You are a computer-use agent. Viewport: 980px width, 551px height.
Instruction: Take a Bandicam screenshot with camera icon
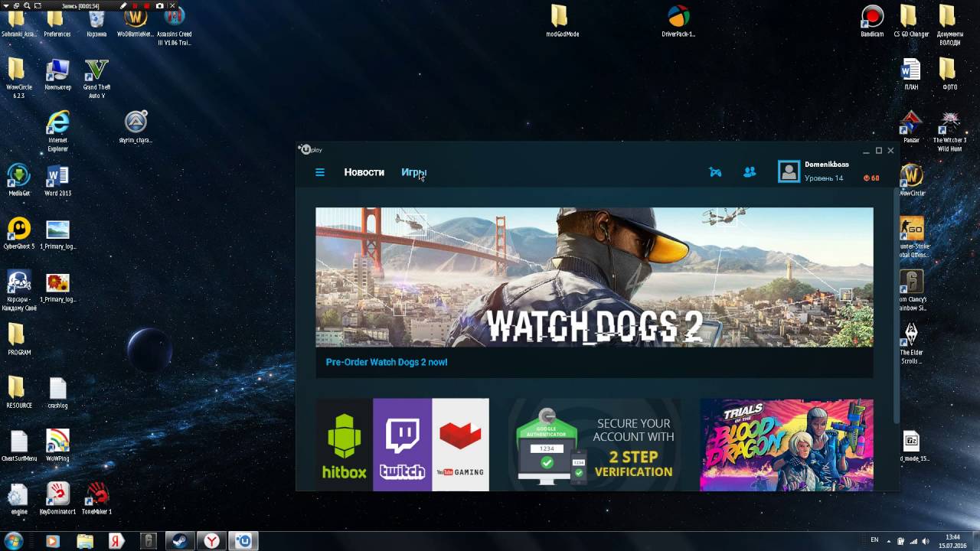point(159,6)
